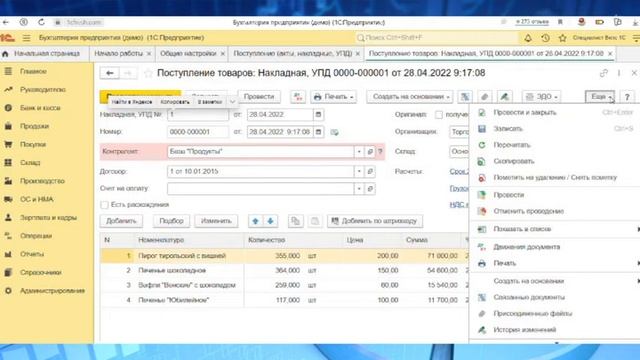Image resolution: width=640 pixels, height=360 pixels.
Task: Open favorites star in top bar
Action: coord(562,38)
